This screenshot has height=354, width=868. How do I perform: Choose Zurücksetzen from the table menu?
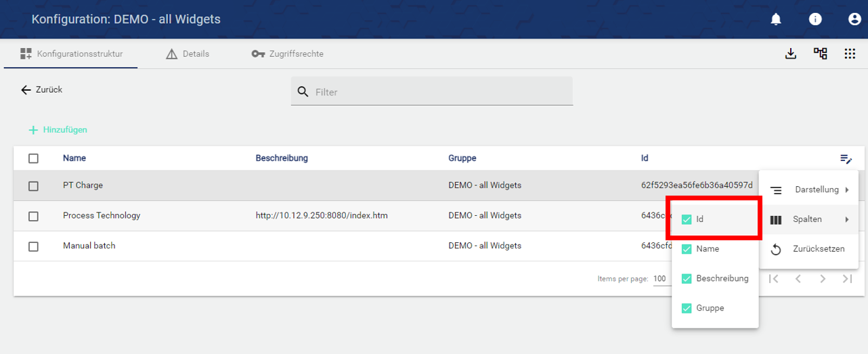(809, 249)
